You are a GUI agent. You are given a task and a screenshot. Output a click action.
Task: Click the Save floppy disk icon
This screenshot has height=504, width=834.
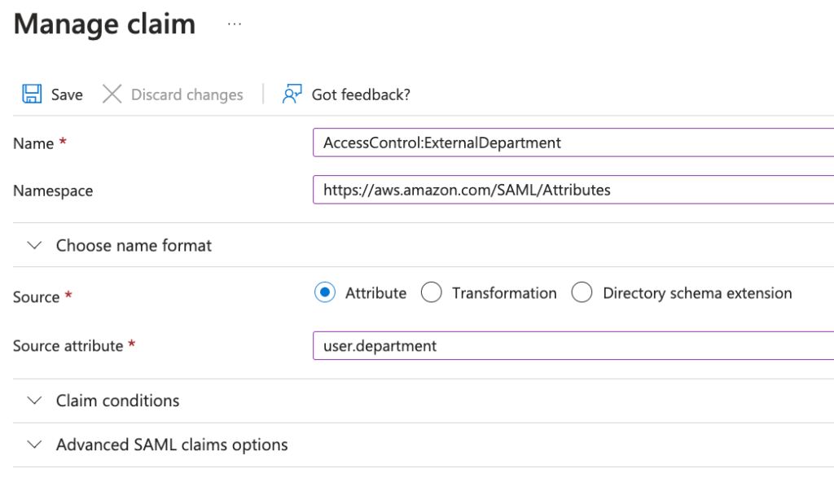click(x=32, y=94)
